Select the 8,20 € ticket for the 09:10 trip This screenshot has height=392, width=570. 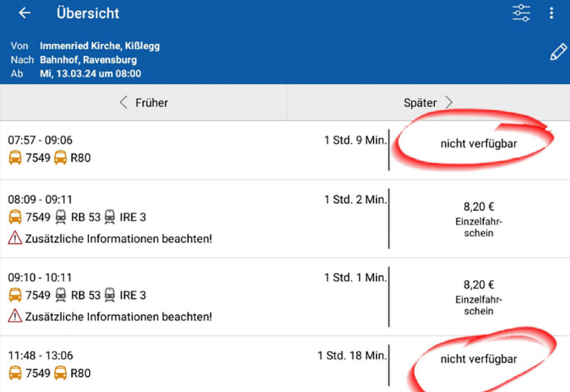point(479,296)
